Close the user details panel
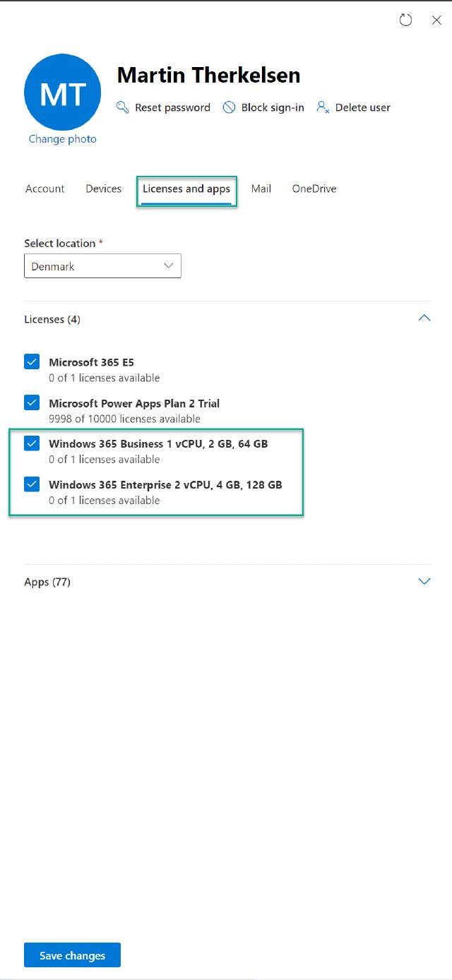Viewport: 452px width, 980px height. [x=436, y=20]
